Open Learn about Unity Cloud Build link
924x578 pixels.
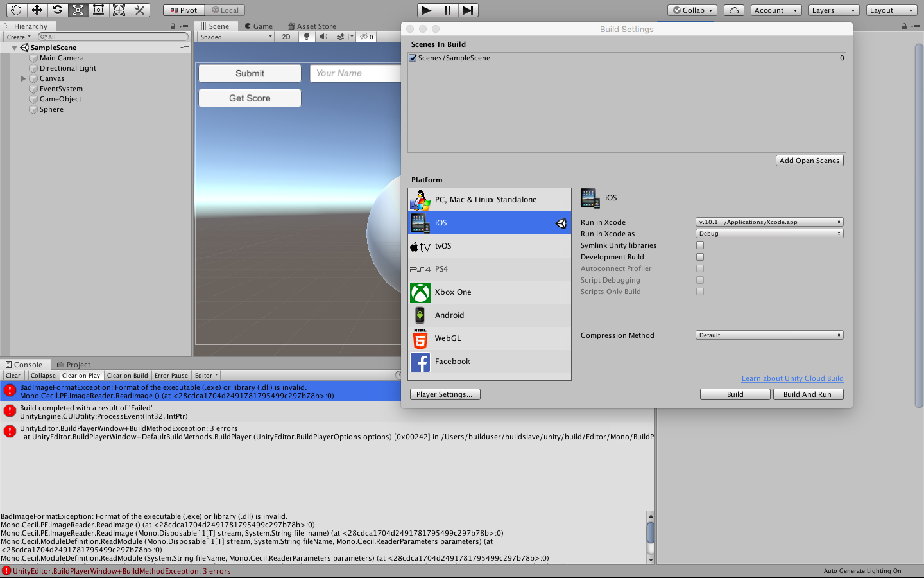pyautogui.click(x=792, y=378)
